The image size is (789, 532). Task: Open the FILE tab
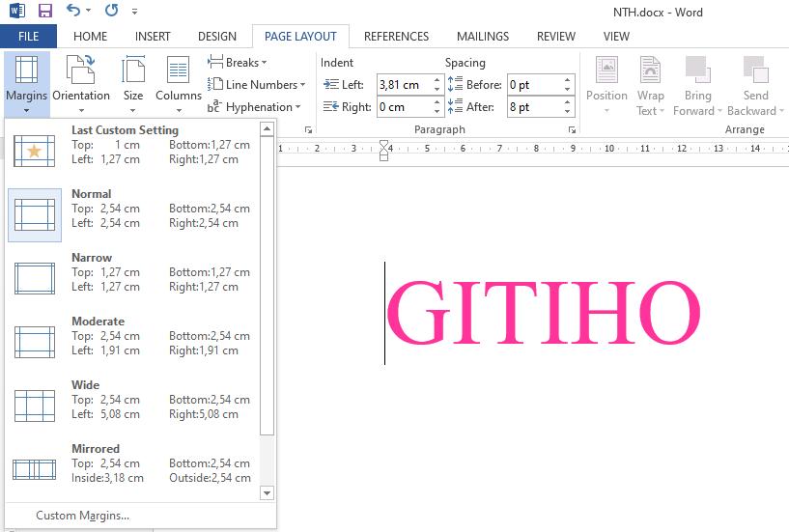tap(28, 37)
